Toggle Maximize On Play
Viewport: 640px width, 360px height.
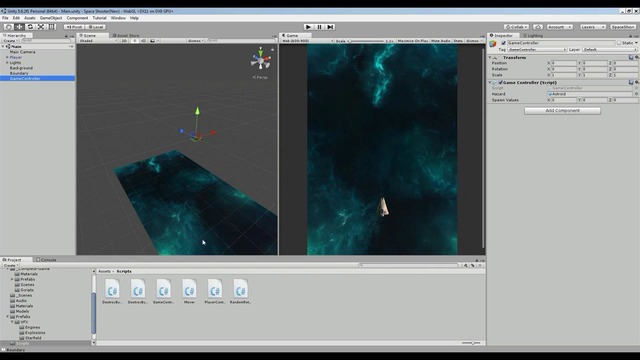pyautogui.click(x=413, y=41)
